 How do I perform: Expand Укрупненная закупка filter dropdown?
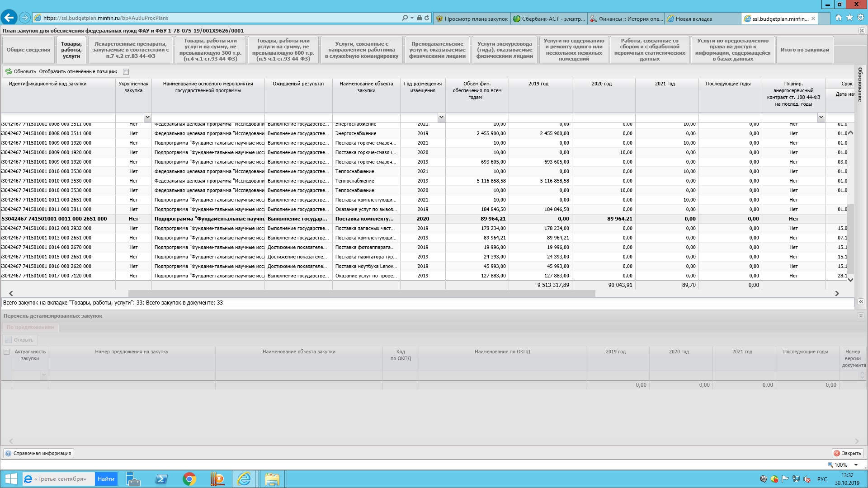point(147,117)
